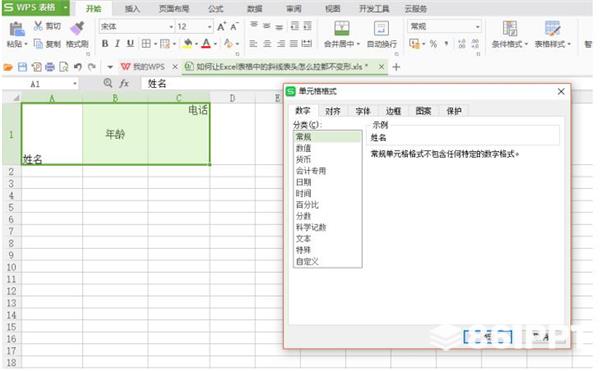Open the 数据 ribbon tab

[x=254, y=8]
